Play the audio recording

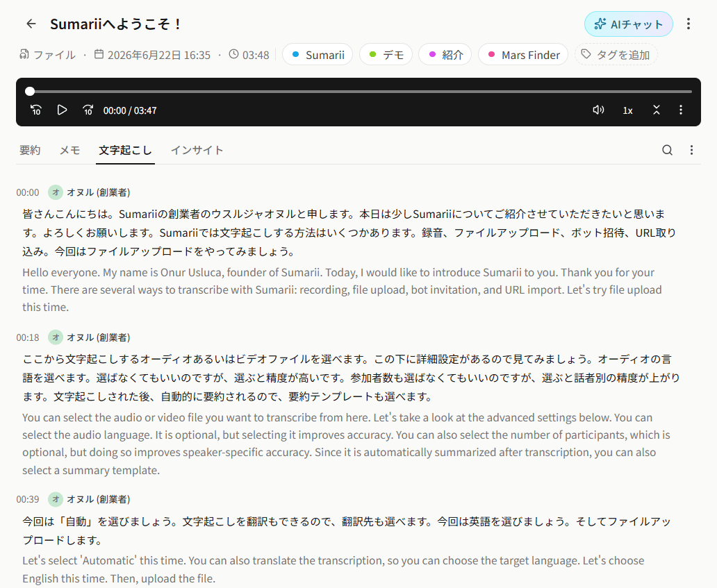pyautogui.click(x=63, y=110)
